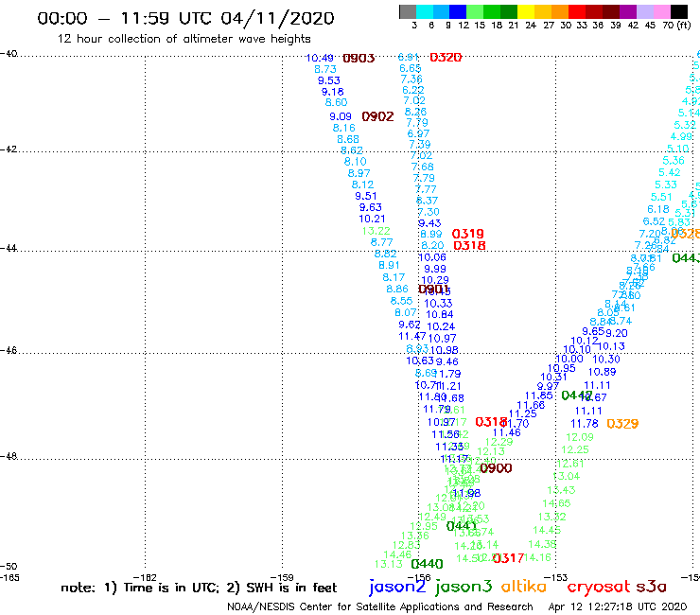Click the wave height value '10.06'
This screenshot has height=615, width=700.
pyautogui.click(x=432, y=257)
